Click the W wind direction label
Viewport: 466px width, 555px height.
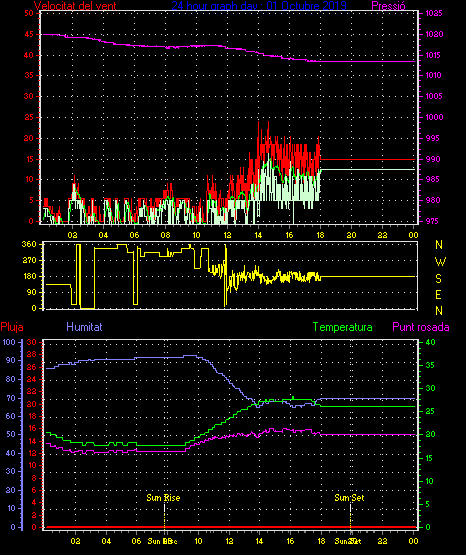(440, 262)
